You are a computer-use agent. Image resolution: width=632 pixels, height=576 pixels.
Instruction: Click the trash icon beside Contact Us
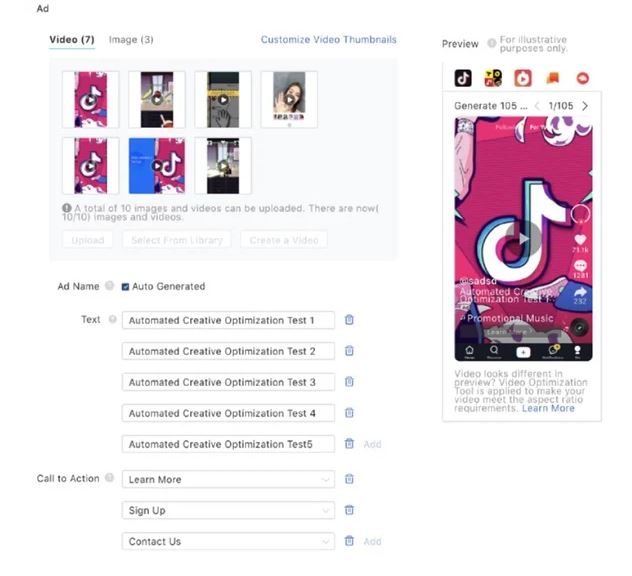349,541
